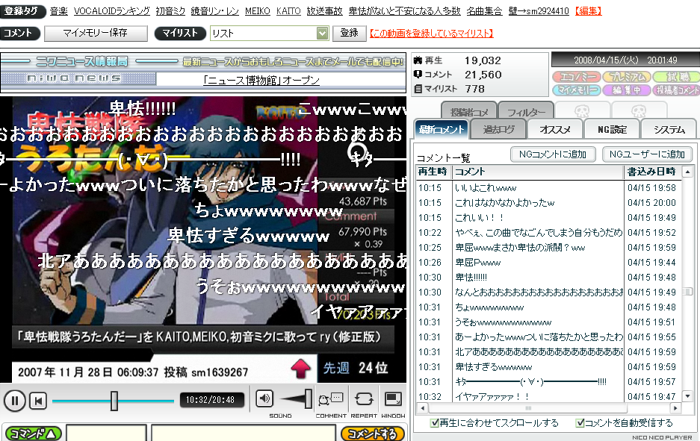The width and height of the screenshot is (700, 441).
Task: Toggle scroll-with-playback checkbox
Action: (x=435, y=423)
